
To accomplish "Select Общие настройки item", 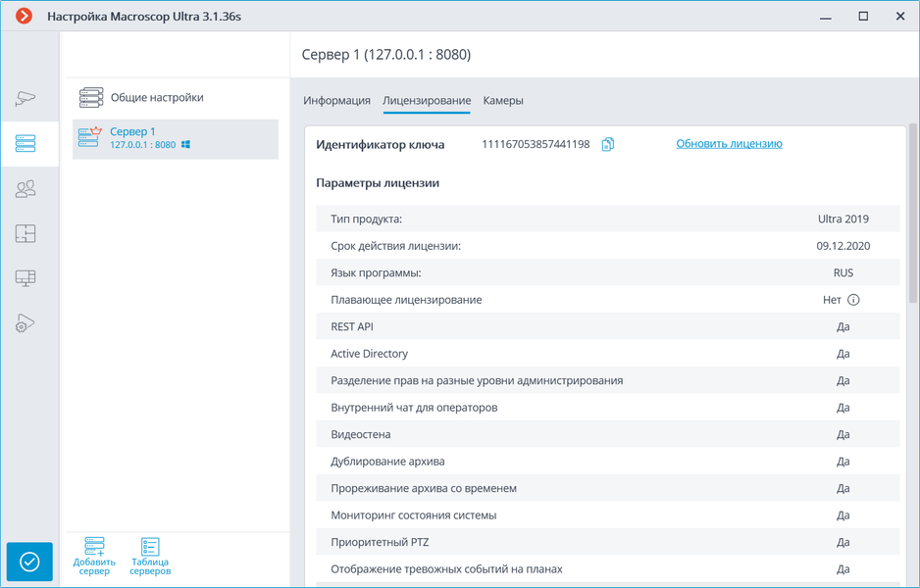I will pyautogui.click(x=176, y=98).
